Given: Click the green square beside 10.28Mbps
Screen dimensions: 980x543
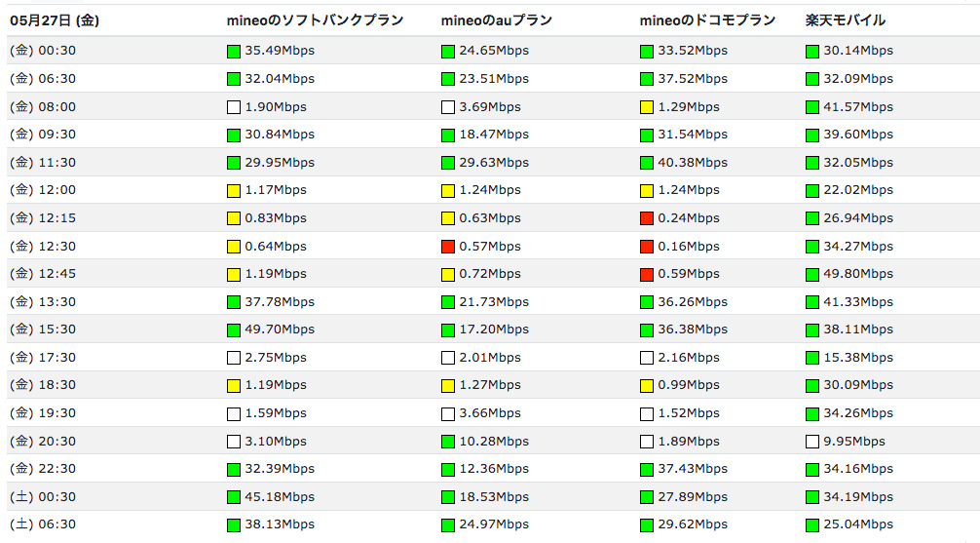Looking at the screenshot, I should tap(448, 442).
